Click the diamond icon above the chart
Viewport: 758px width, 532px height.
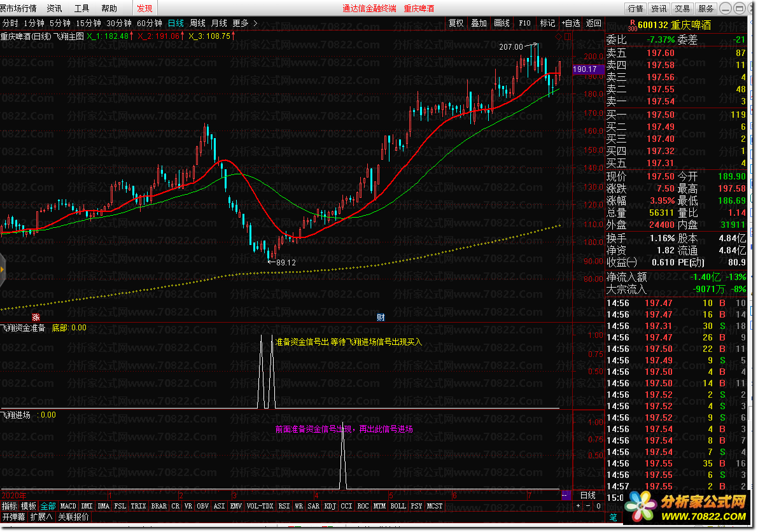pyautogui.click(x=559, y=36)
